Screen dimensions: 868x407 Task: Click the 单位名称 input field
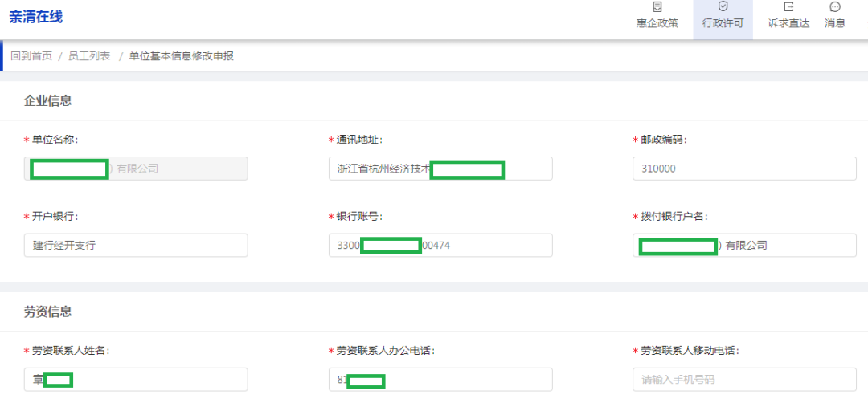177,169
